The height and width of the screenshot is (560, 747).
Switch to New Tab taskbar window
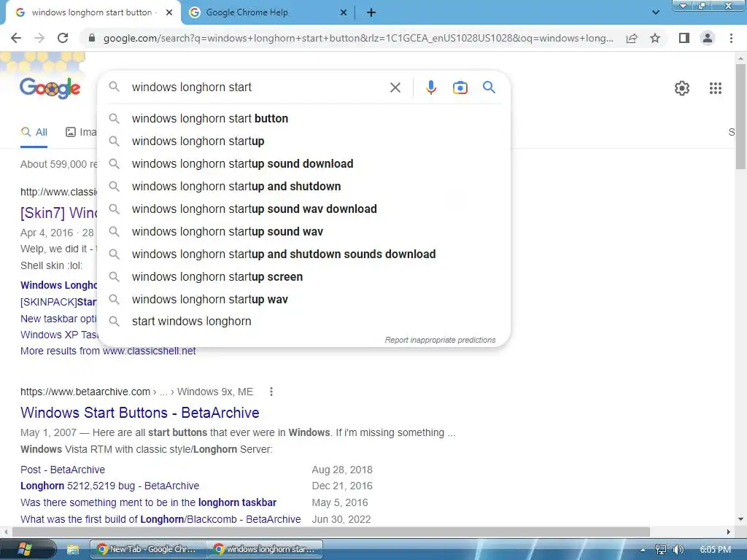click(x=147, y=549)
